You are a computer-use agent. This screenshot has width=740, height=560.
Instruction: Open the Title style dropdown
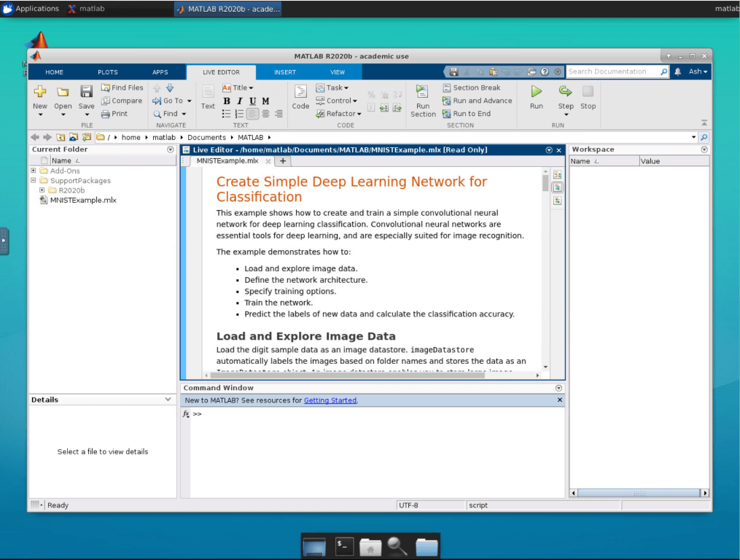point(238,87)
